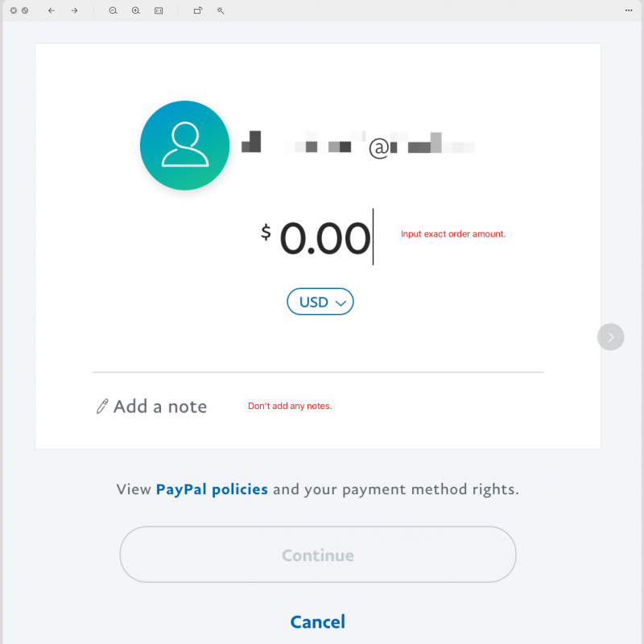This screenshot has height=644, width=644.
Task: Open the PayPal policies link
Action: pos(212,489)
